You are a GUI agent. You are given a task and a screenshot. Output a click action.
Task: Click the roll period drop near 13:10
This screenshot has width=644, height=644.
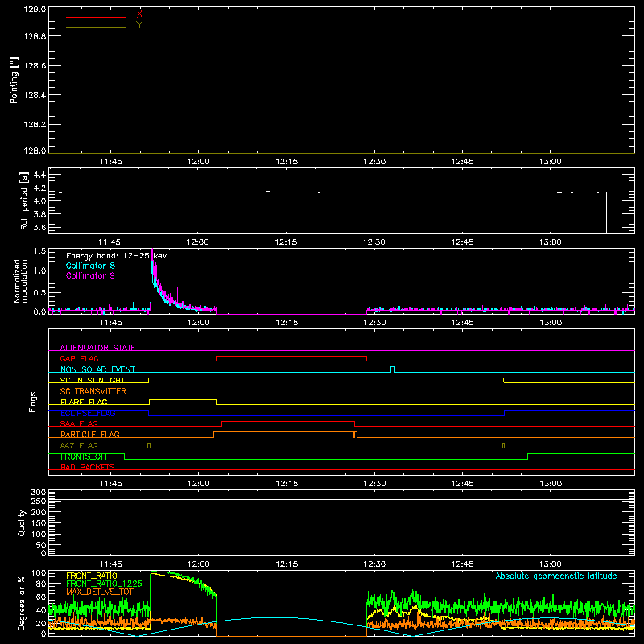(606, 213)
